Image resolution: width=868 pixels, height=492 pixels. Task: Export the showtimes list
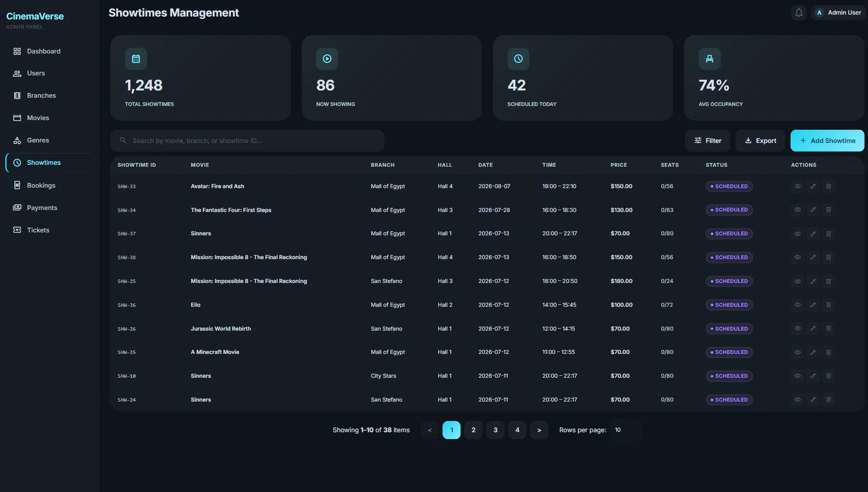[x=760, y=141]
